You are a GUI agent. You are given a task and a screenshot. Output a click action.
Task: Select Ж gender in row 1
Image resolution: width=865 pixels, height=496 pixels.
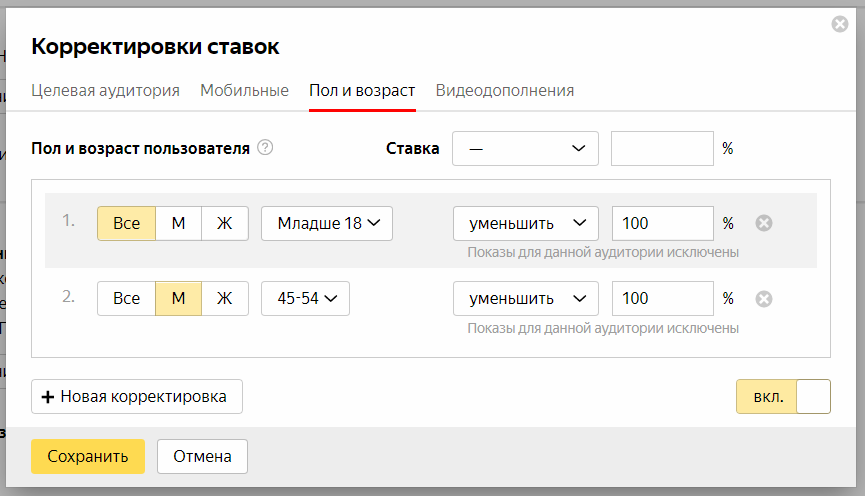click(x=225, y=223)
